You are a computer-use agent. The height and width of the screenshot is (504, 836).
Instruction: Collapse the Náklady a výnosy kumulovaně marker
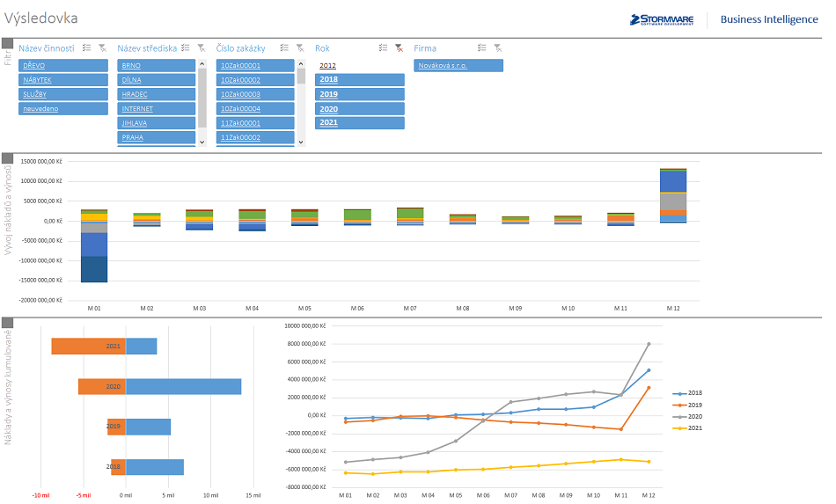pyautogui.click(x=7, y=322)
